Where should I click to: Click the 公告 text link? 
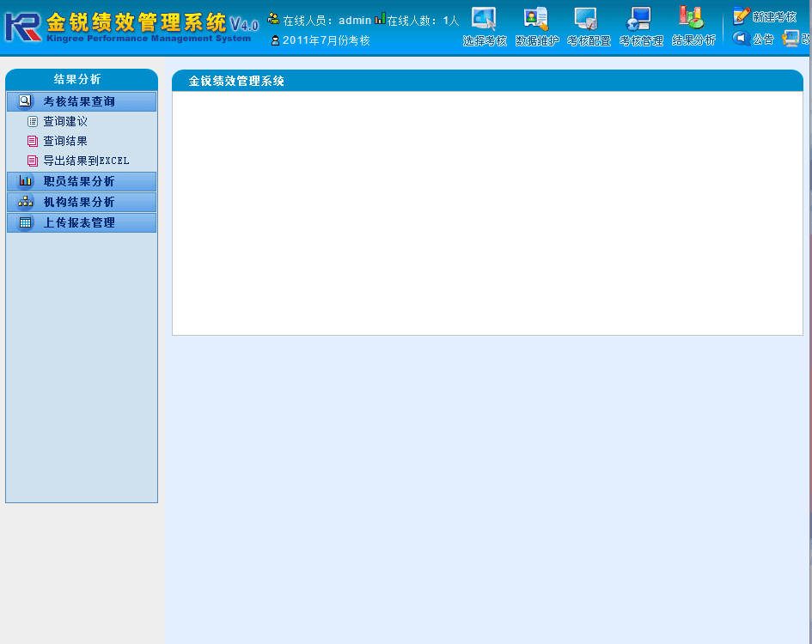(763, 39)
